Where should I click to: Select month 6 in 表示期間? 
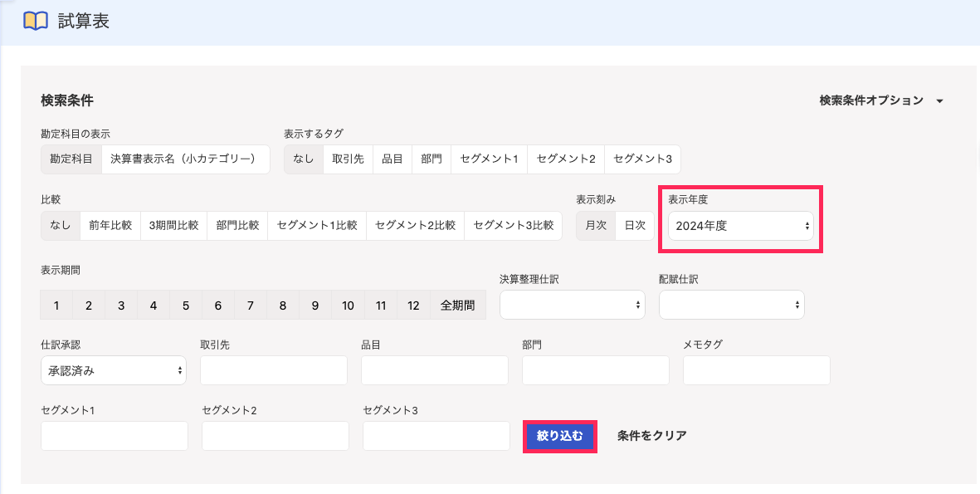(218, 306)
